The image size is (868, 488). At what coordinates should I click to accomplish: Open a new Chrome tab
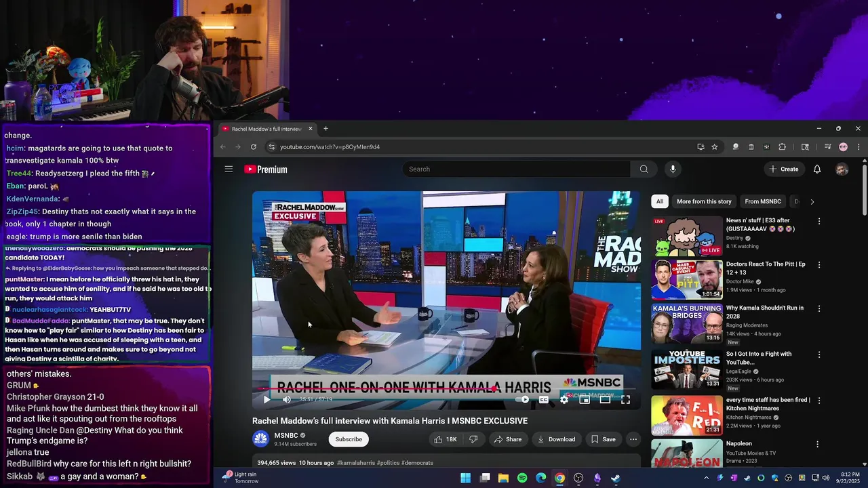325,129
